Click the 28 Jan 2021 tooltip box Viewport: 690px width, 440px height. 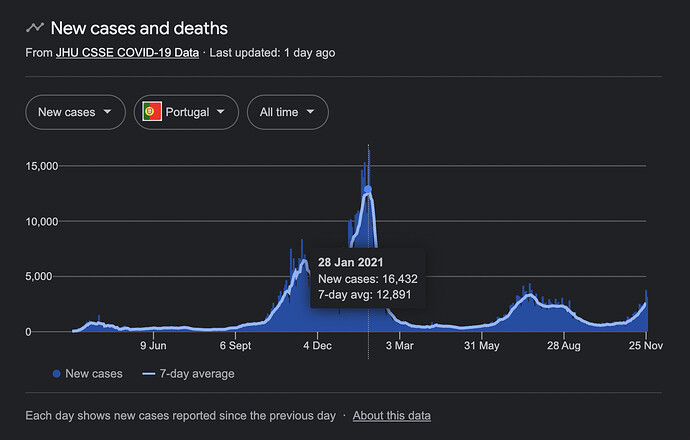tap(368, 279)
